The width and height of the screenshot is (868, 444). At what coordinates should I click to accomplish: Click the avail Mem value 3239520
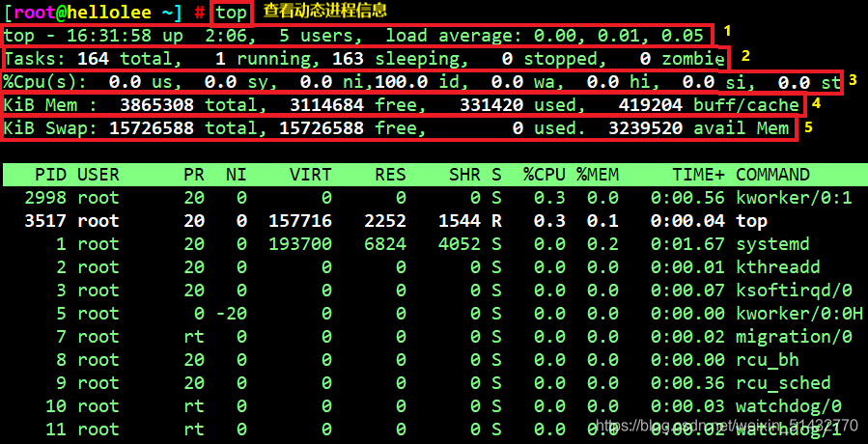click(x=646, y=128)
